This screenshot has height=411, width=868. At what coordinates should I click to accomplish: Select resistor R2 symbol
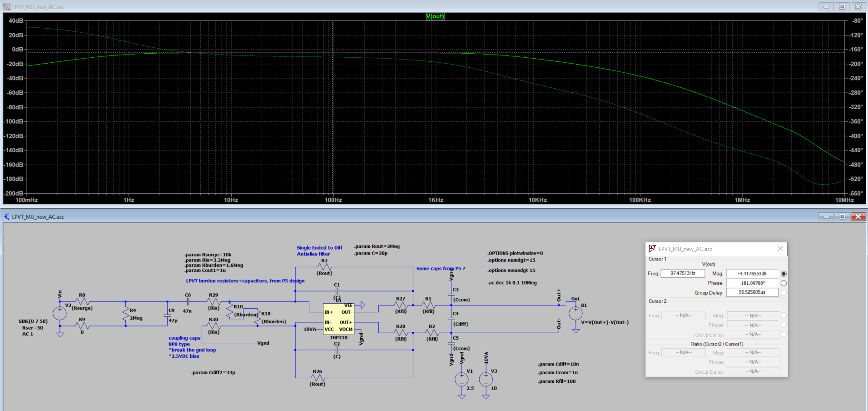(432, 332)
